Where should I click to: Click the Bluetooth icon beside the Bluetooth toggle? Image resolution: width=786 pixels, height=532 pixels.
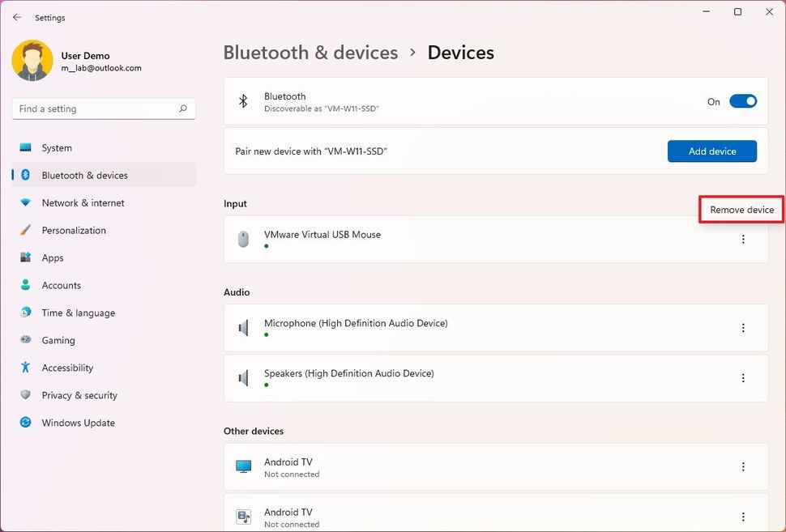pos(243,101)
